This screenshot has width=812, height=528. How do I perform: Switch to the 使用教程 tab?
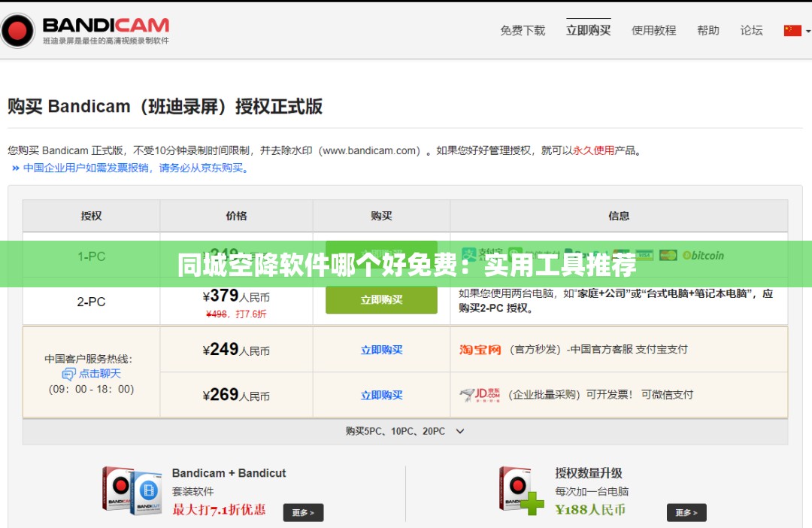tap(653, 31)
